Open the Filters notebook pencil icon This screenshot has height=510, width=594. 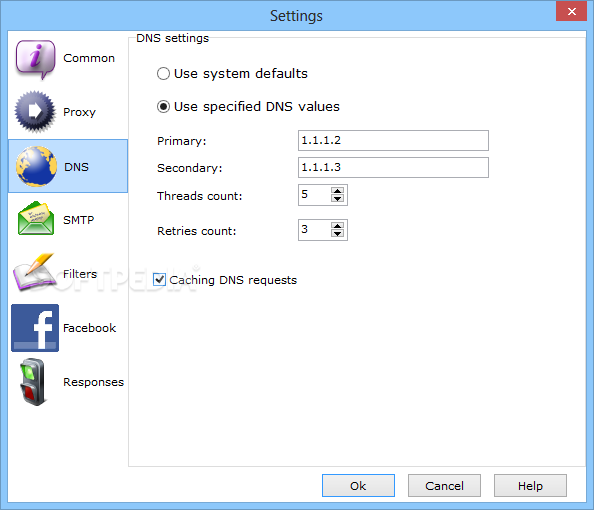coord(34,272)
